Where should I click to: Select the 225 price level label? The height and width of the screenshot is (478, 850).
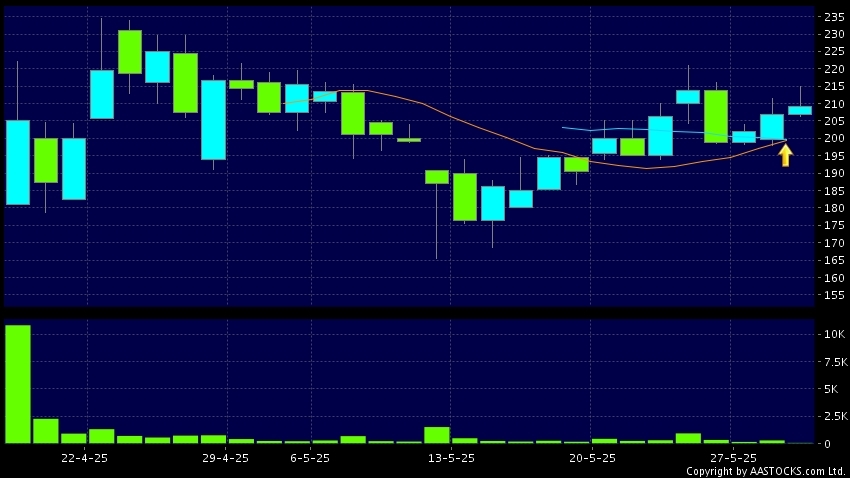(834, 51)
